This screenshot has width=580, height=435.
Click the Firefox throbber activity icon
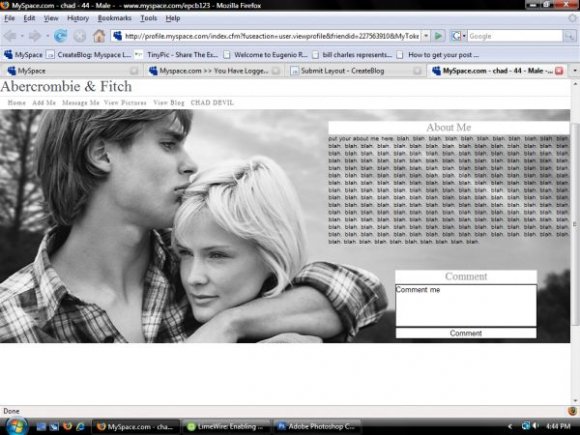pos(573,18)
